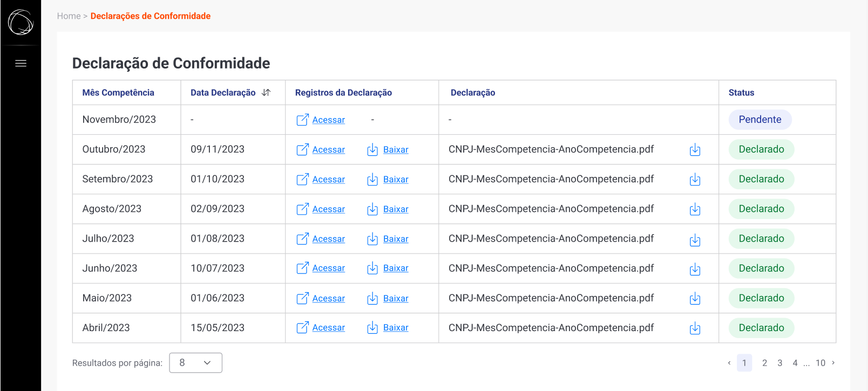
Task: Go to page 4 of results
Action: 795,363
